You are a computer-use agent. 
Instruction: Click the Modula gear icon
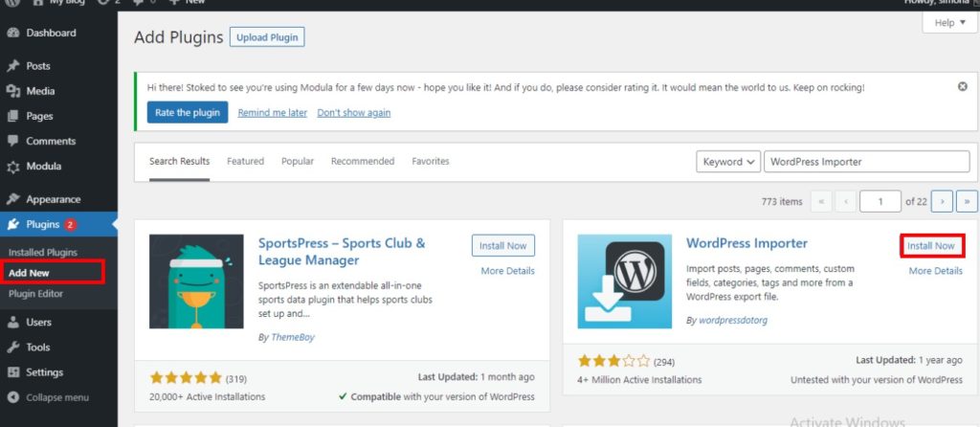tap(13, 167)
